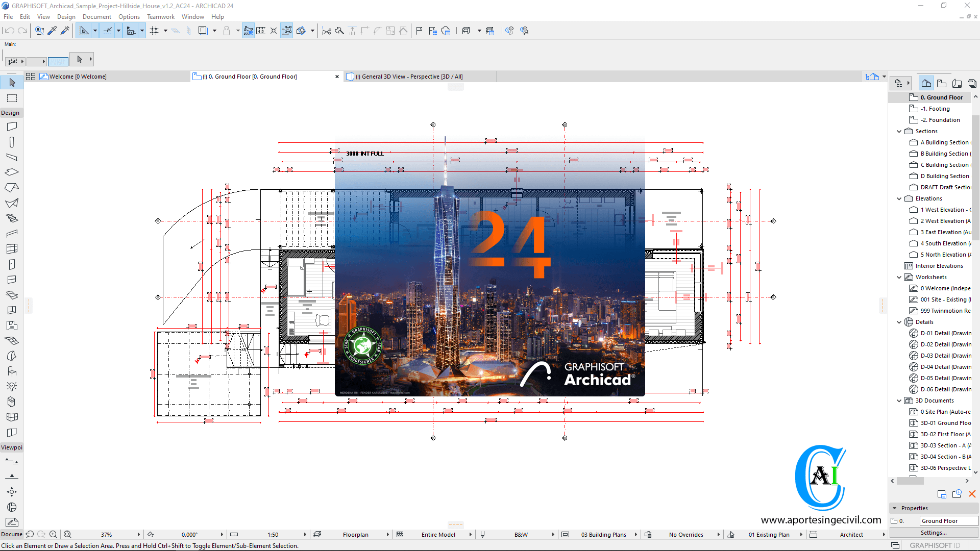The image size is (980, 551).
Task: Open the Teamwork menu
Action: pyautogui.click(x=161, y=17)
